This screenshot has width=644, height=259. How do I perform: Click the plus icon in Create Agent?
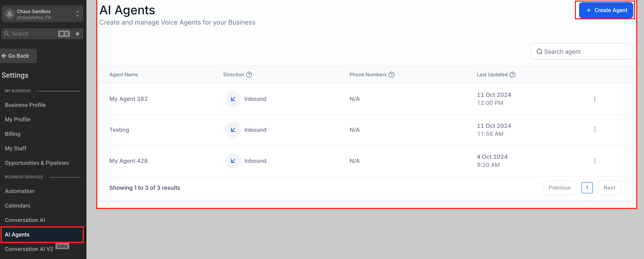pos(589,10)
